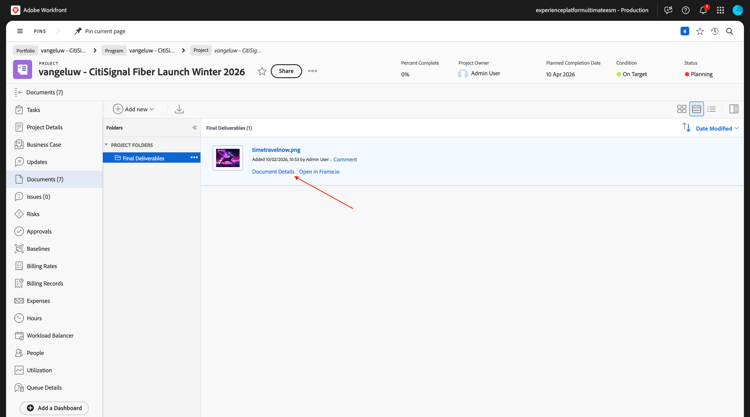750x417 pixels.
Task: Click the Utilization chart icon
Action: point(19,370)
